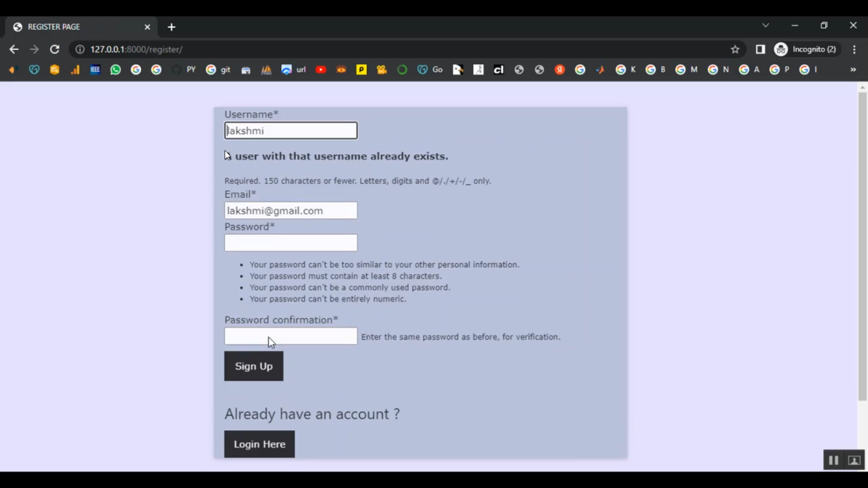Open the url bookmark

293,70
